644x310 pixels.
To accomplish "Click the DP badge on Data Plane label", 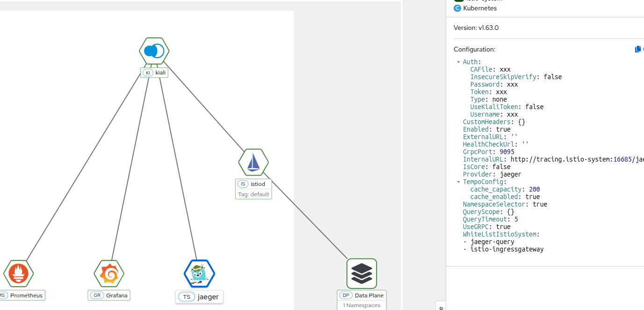I will click(x=346, y=295).
